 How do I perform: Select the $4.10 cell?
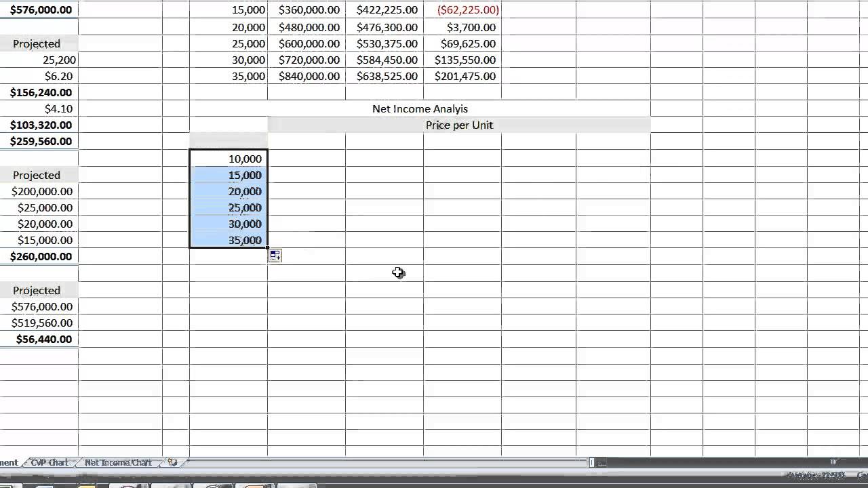click(x=39, y=108)
